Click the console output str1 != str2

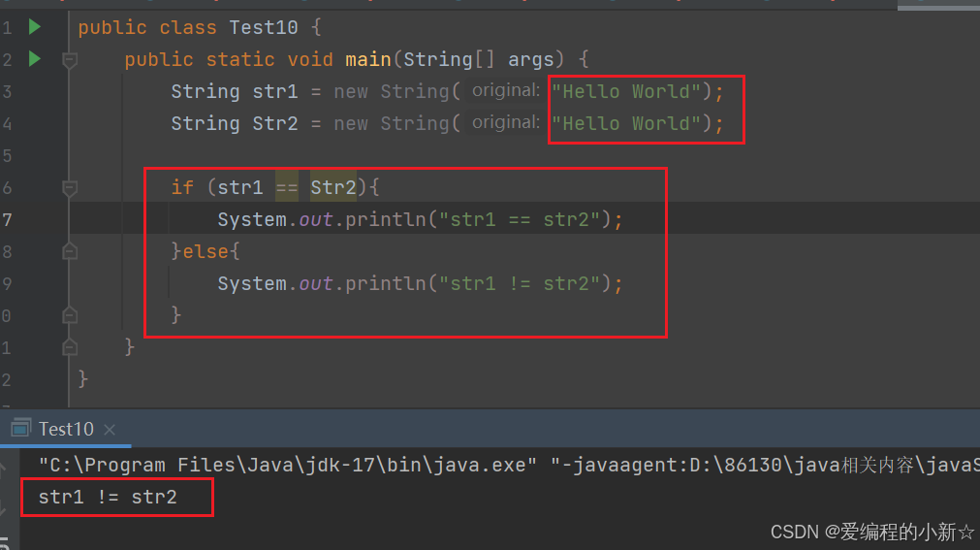[108, 497]
